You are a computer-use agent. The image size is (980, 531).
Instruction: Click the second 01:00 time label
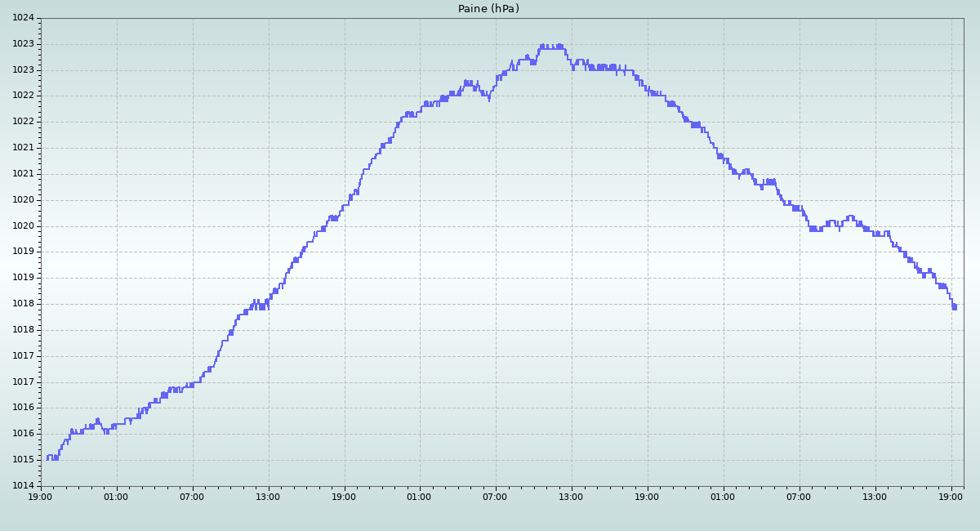pyautogui.click(x=420, y=496)
